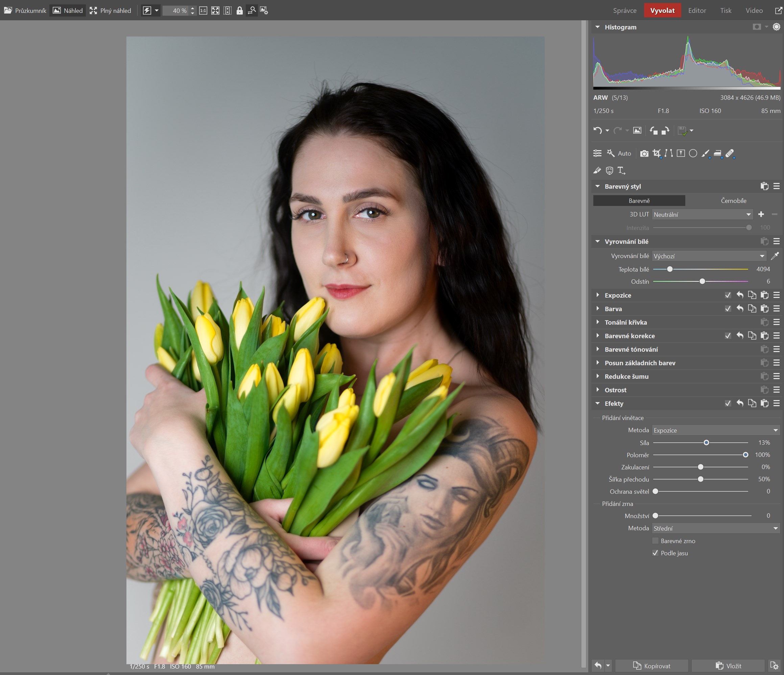Select the radial filter circle tool
This screenshot has height=675, width=784.
click(693, 153)
